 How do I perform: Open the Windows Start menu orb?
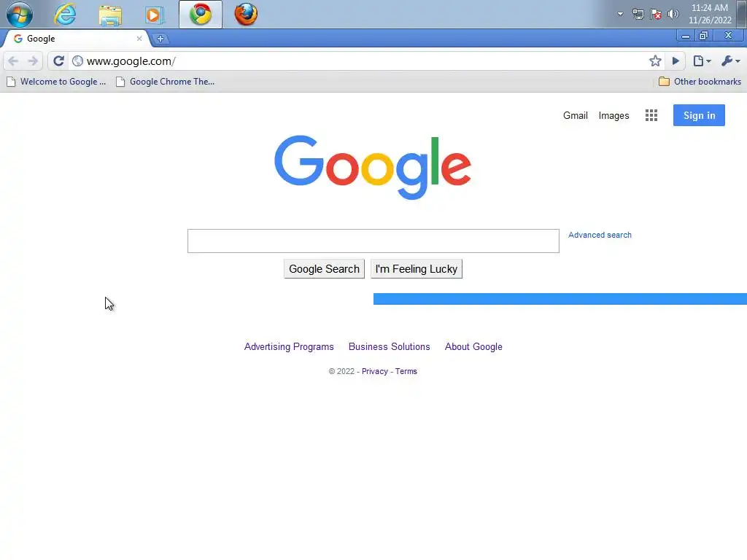(x=20, y=15)
